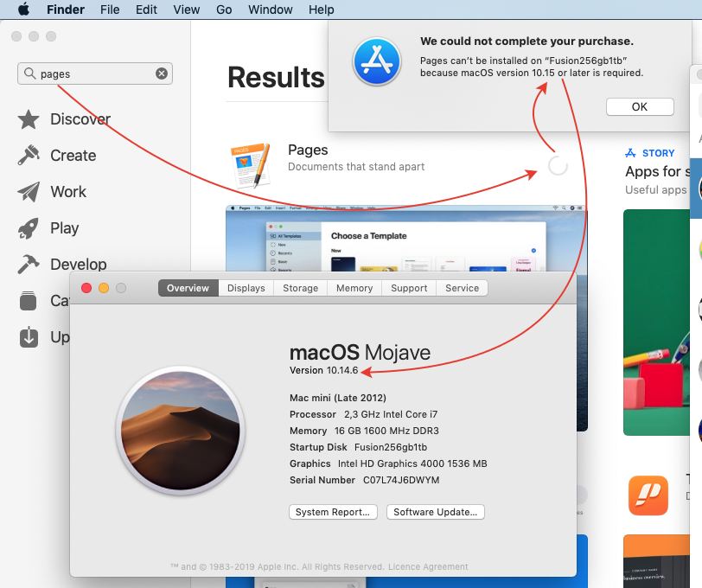Open the orange P app icon
Viewport: 702px width, 588px height.
648,495
